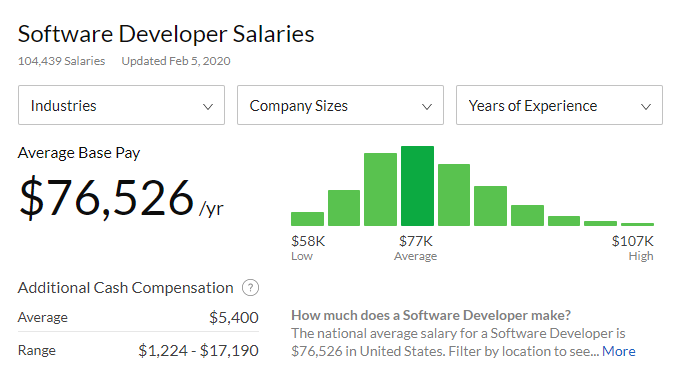Open the Industries dropdown
Screen dimensions: 687x381
click(x=121, y=105)
